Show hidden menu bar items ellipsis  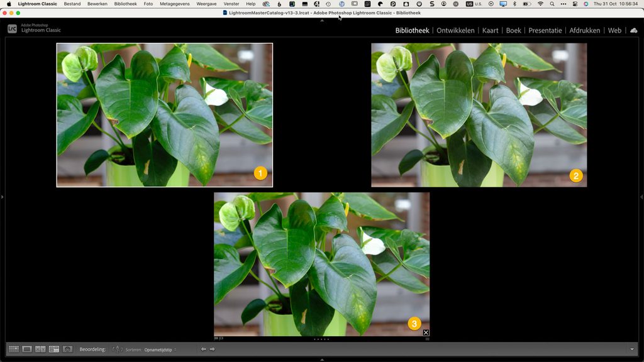pyautogui.click(x=563, y=4)
